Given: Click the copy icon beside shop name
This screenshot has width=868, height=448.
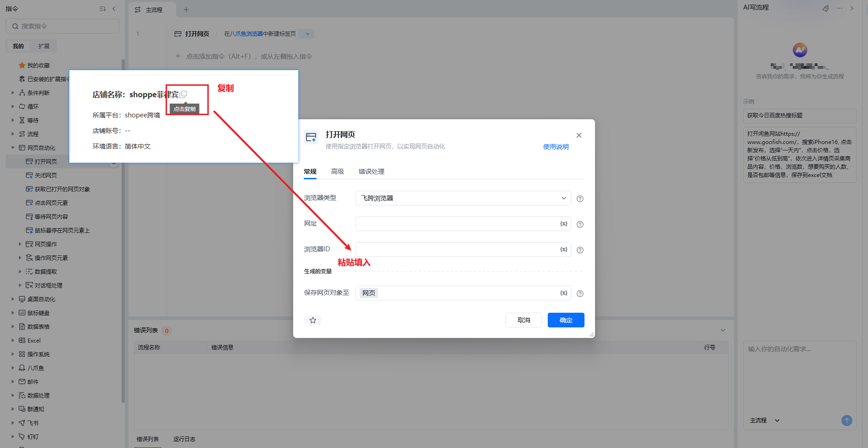Looking at the screenshot, I should click(x=184, y=94).
